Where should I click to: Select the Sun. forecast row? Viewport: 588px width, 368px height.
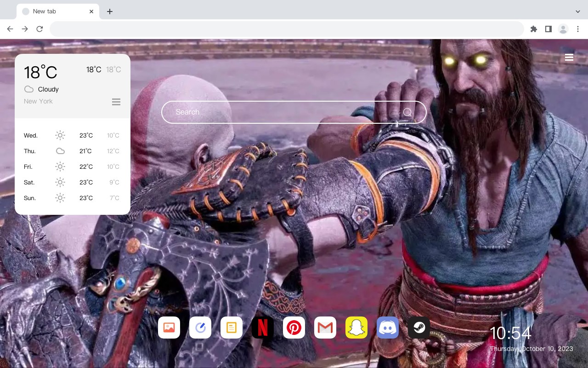[72, 198]
